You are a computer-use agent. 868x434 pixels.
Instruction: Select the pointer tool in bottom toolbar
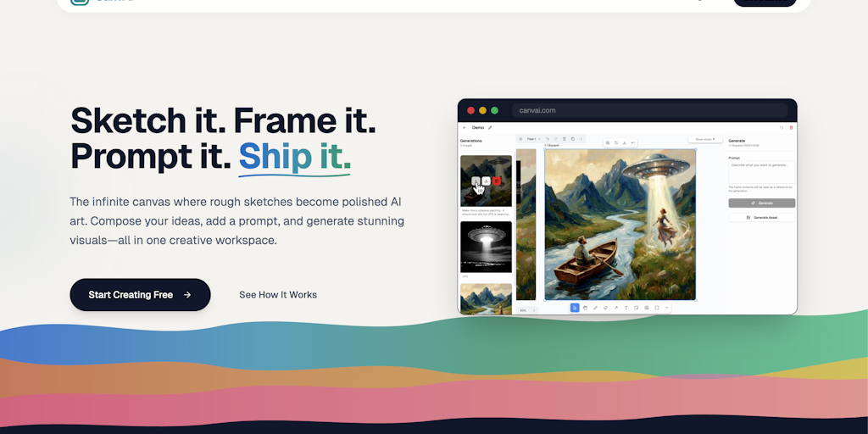pos(575,308)
